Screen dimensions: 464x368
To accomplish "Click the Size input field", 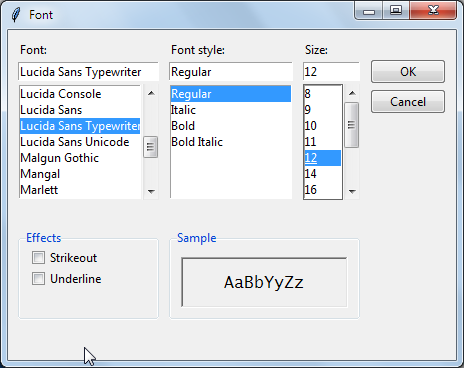I will click(x=331, y=72).
